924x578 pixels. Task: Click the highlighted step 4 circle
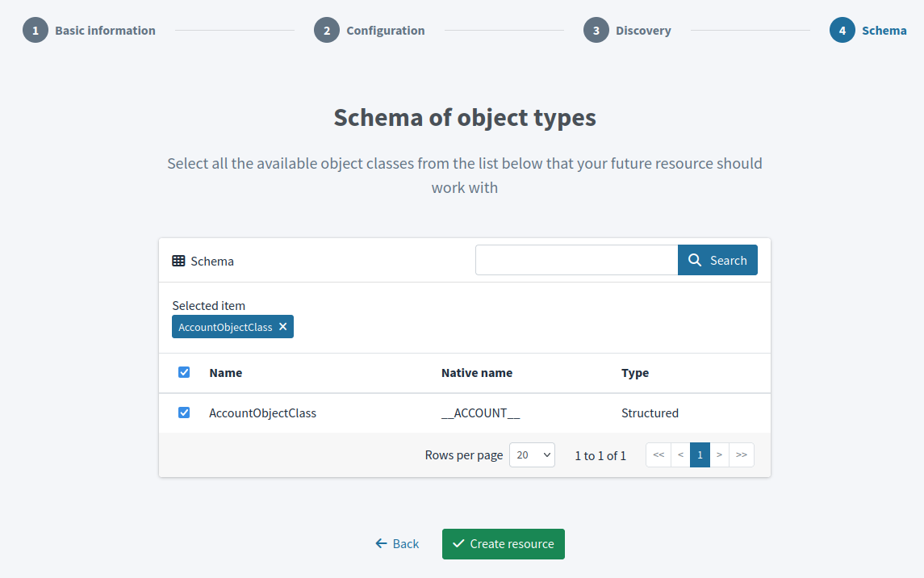(842, 30)
